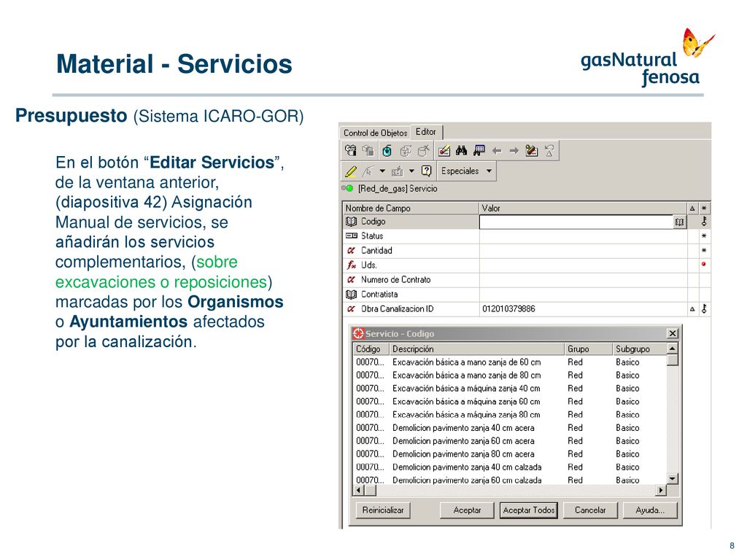Click the Reinicializar button

click(x=382, y=510)
